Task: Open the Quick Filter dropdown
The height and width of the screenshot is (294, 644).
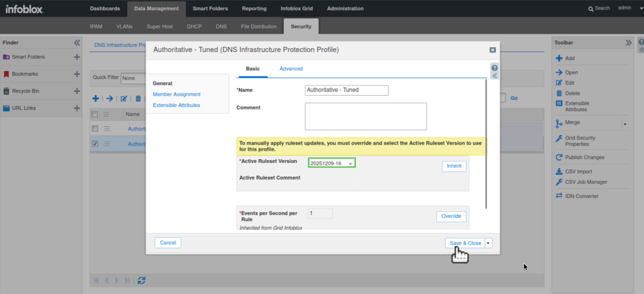Action: coord(133,78)
